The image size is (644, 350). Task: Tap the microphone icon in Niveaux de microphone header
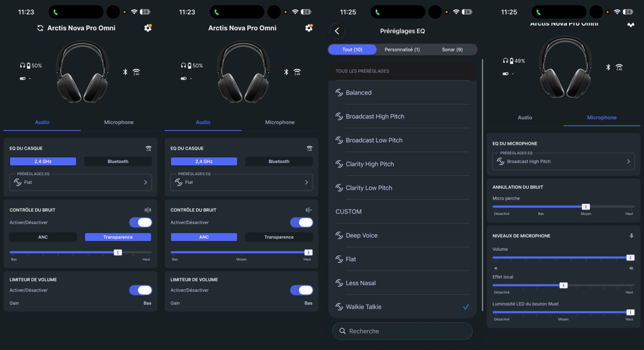(632, 236)
